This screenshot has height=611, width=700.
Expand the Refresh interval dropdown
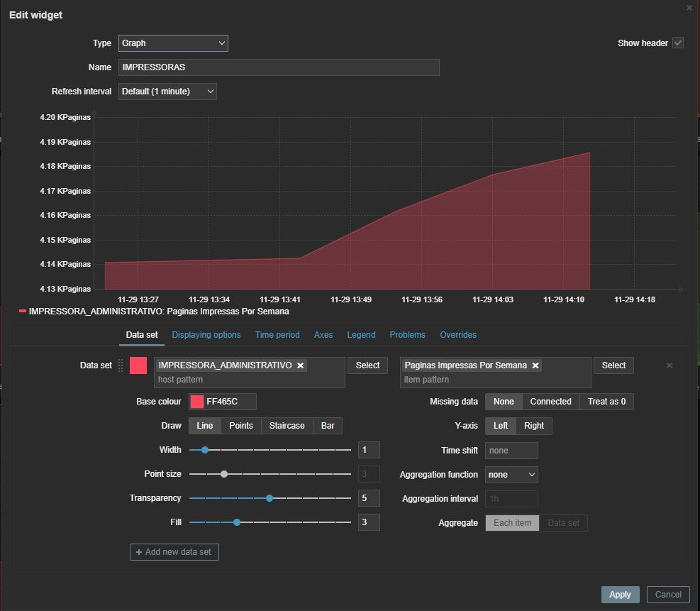click(167, 92)
